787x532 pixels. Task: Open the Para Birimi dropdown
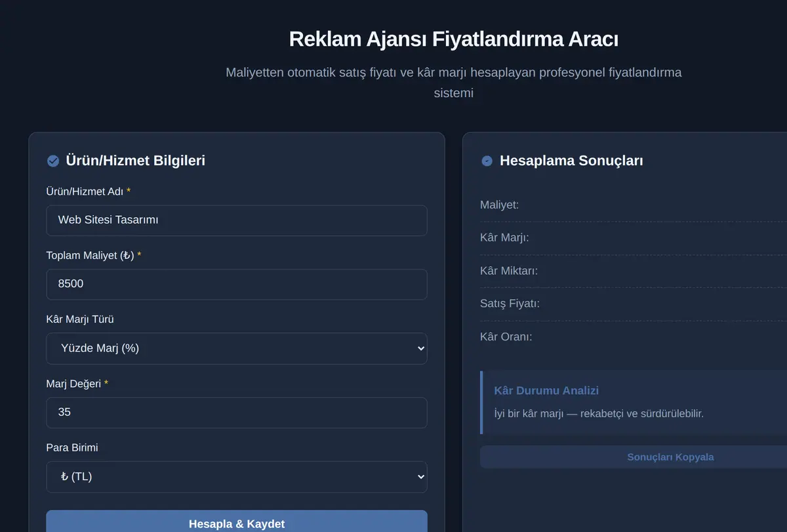(237, 477)
